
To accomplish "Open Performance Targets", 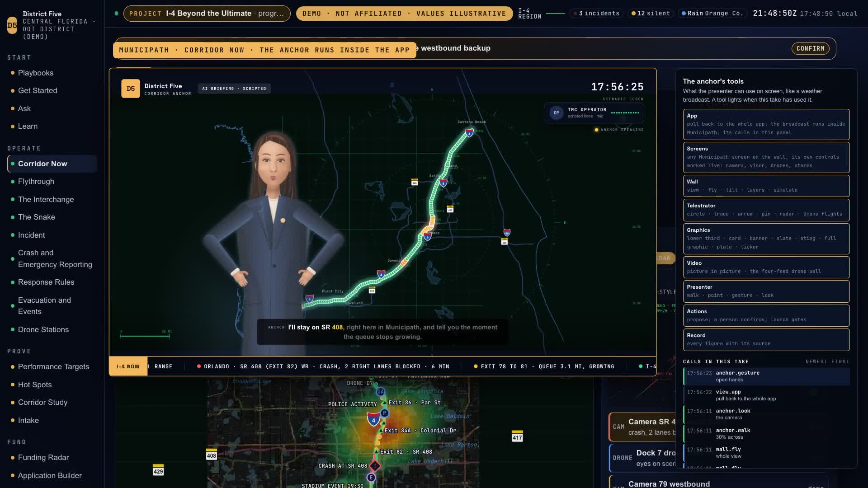I will (x=53, y=366).
